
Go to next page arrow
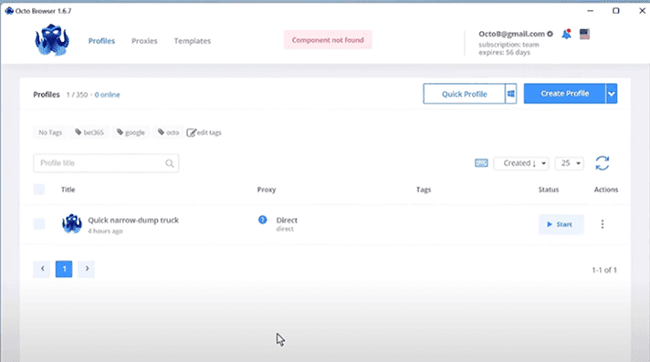point(86,269)
